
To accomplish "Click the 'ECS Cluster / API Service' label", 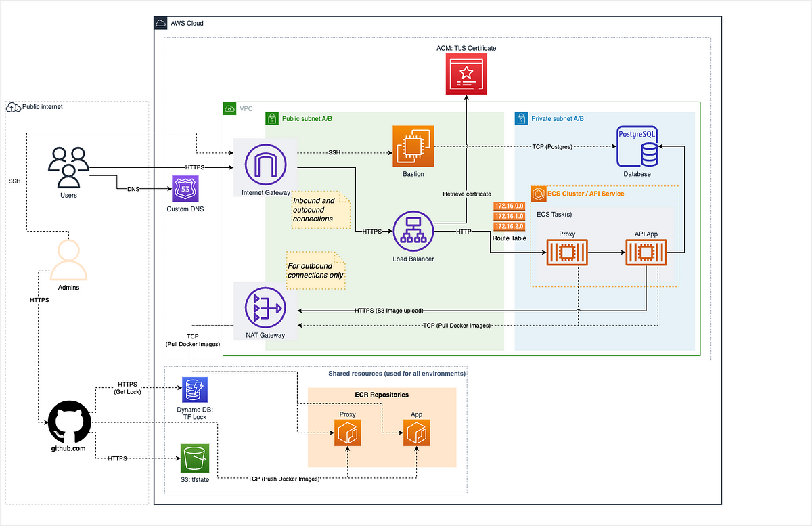I will pos(587,194).
